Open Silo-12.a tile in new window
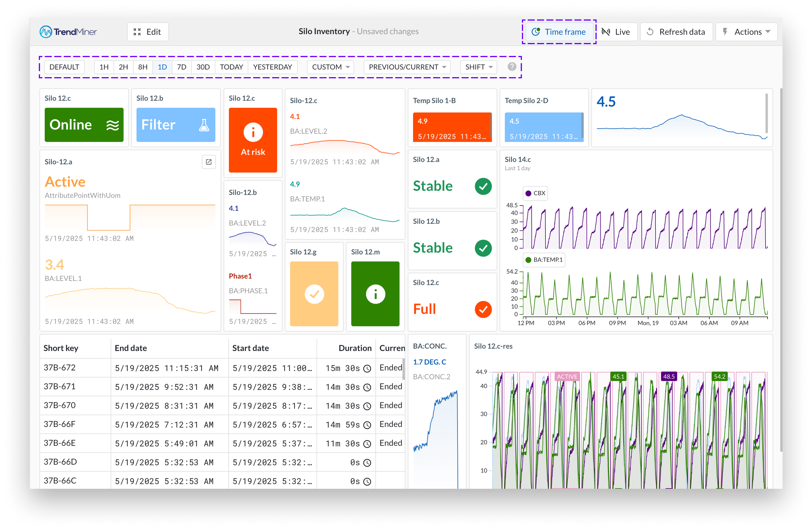 209,162
